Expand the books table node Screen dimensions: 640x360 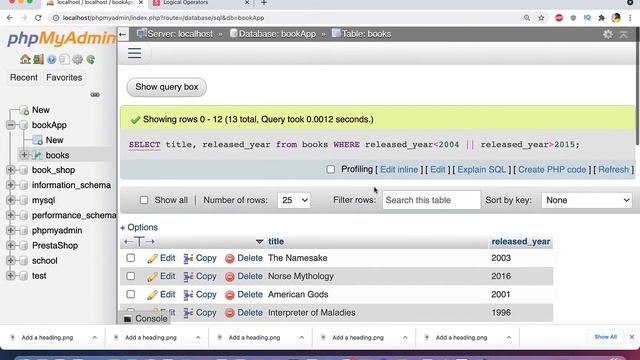click(x=24, y=155)
